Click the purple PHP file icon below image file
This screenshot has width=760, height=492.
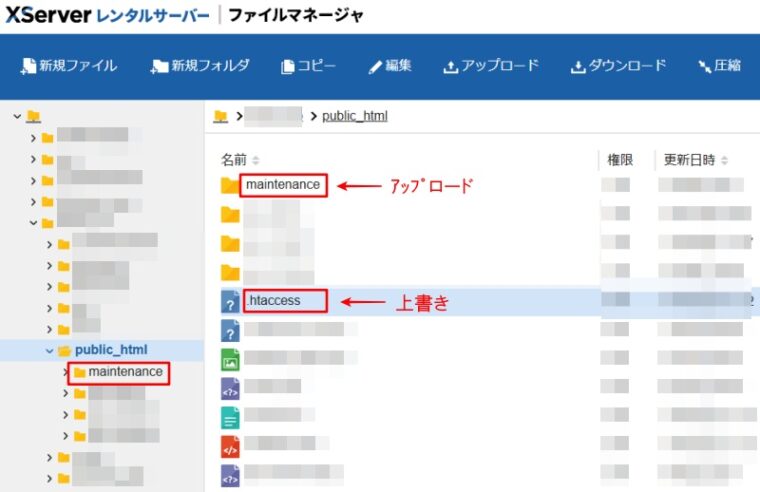pyautogui.click(x=230, y=389)
